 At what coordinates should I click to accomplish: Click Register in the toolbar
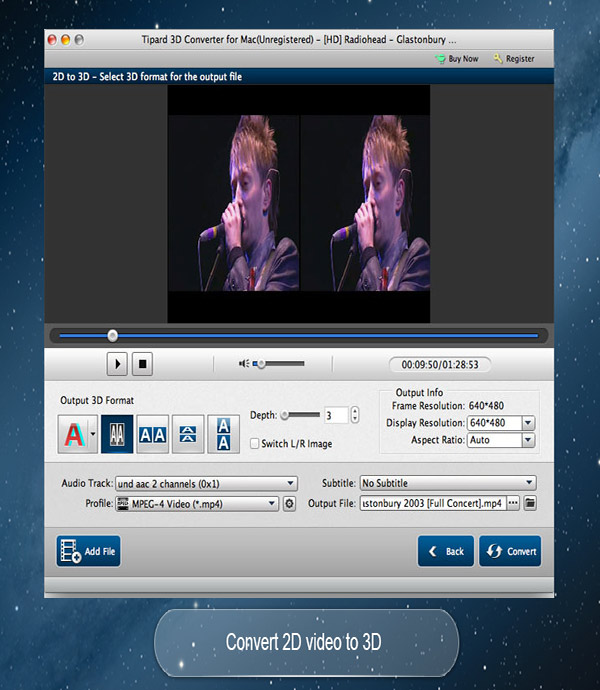coord(513,59)
